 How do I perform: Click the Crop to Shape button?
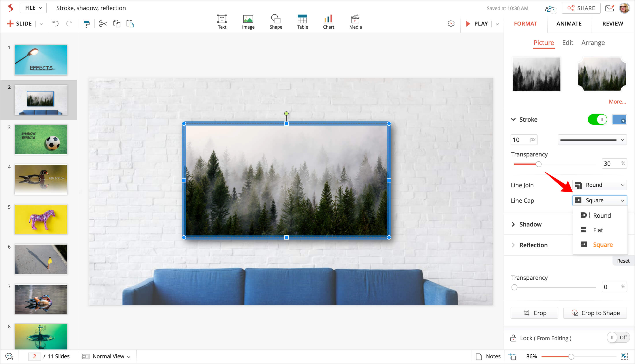point(595,313)
